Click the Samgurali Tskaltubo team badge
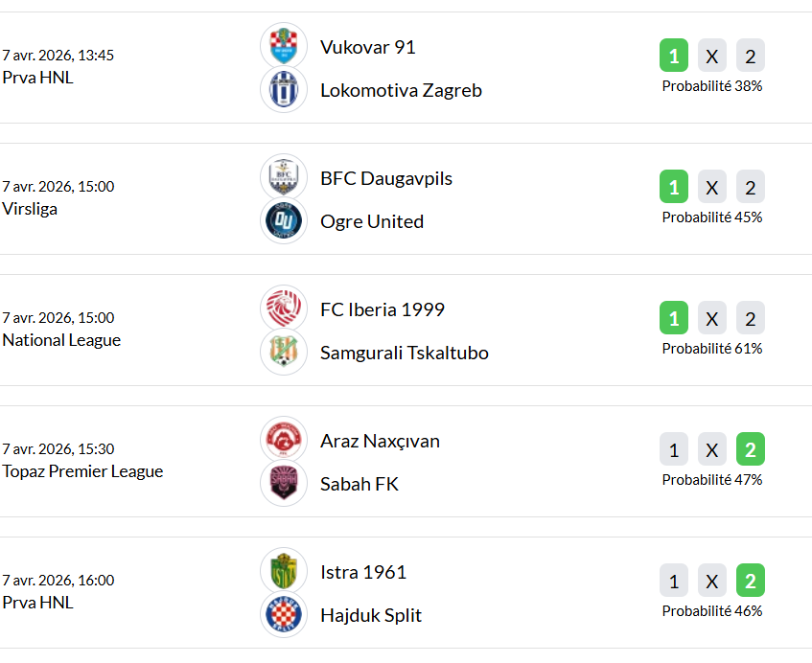 click(284, 353)
